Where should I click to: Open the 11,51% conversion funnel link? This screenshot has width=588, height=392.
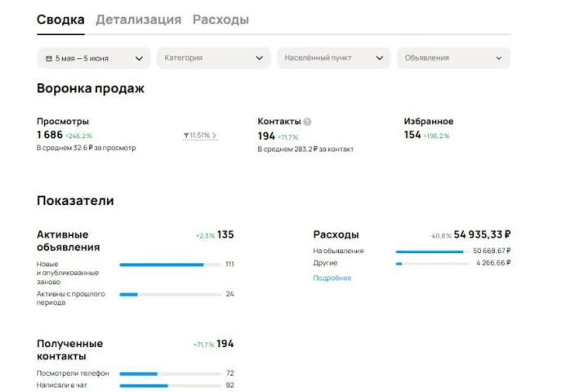click(200, 136)
